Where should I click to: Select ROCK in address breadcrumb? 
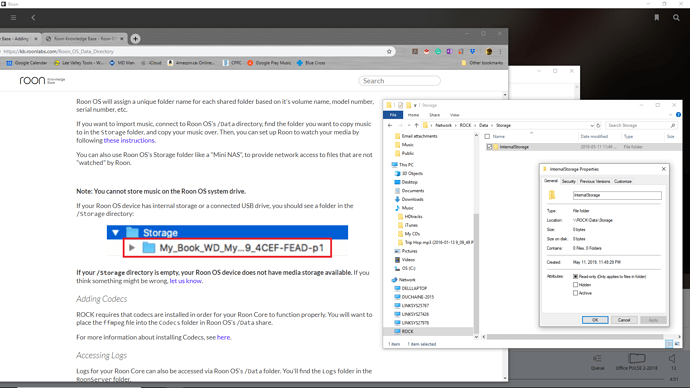pos(465,125)
